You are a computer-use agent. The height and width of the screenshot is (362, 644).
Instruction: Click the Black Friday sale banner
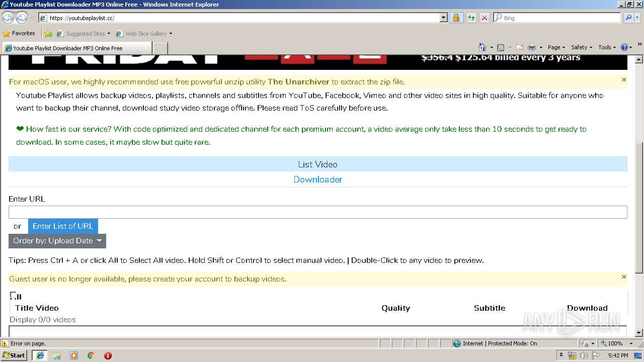317,62
